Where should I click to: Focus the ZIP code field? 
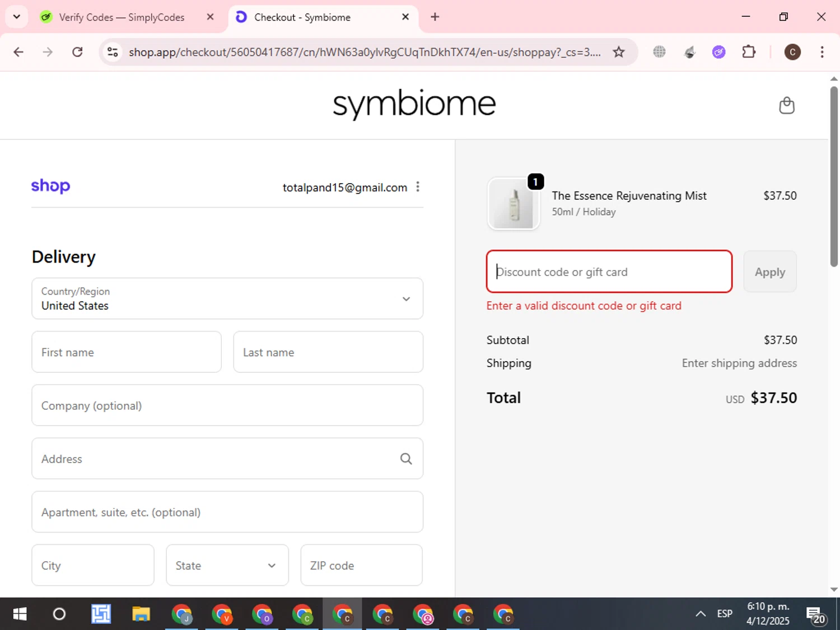362,566
